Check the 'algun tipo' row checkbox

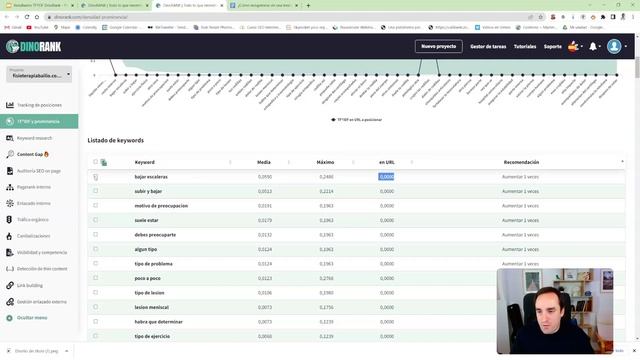[x=96, y=249]
